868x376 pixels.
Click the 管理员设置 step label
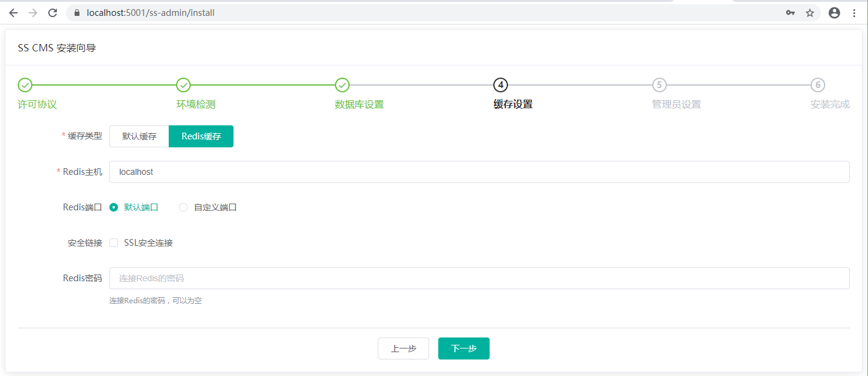[676, 105]
